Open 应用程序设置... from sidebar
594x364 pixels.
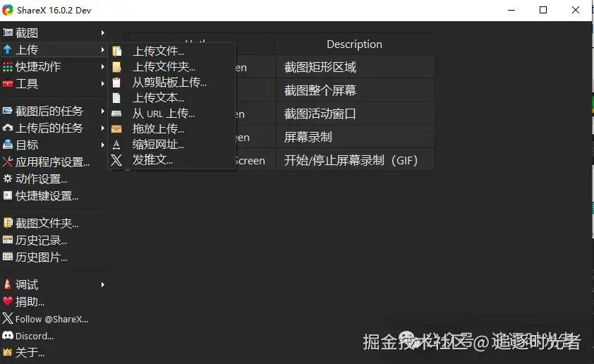click(53, 162)
